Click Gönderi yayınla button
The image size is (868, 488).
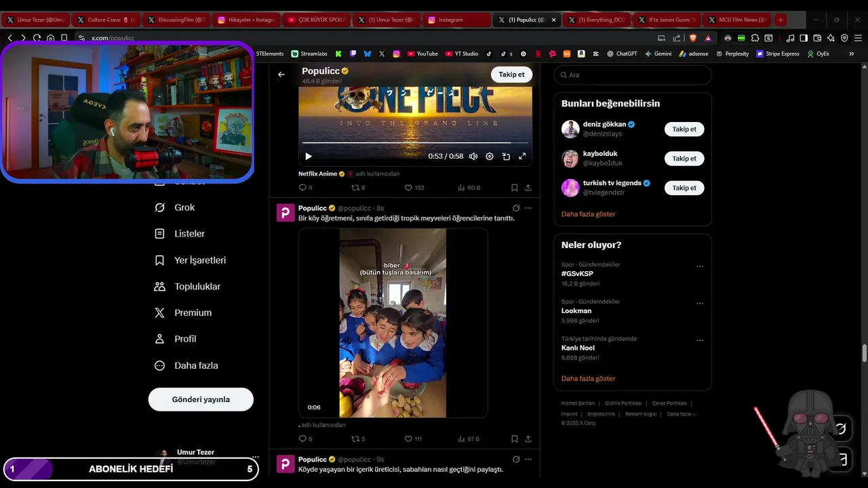tap(201, 399)
